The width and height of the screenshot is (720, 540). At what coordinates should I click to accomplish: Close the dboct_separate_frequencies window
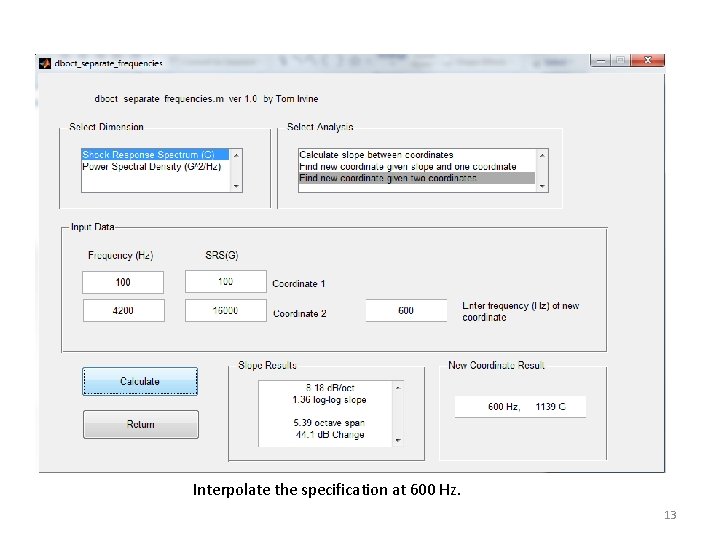[647, 60]
